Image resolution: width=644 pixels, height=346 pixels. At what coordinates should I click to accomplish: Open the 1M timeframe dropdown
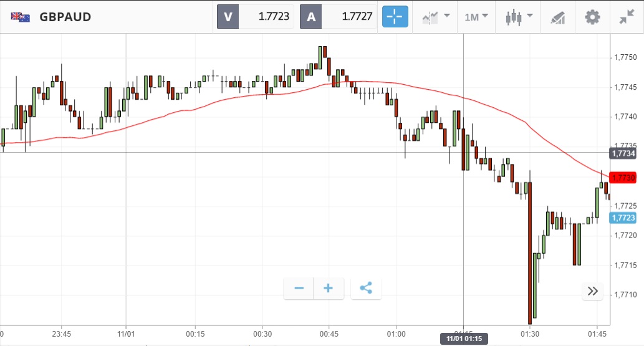tap(476, 17)
